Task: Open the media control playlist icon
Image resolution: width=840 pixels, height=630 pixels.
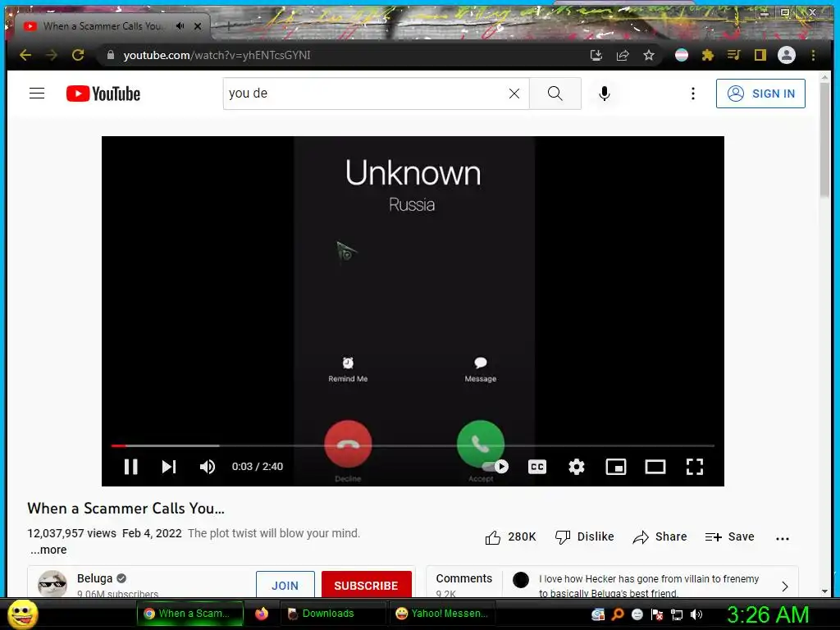Action: [x=734, y=55]
